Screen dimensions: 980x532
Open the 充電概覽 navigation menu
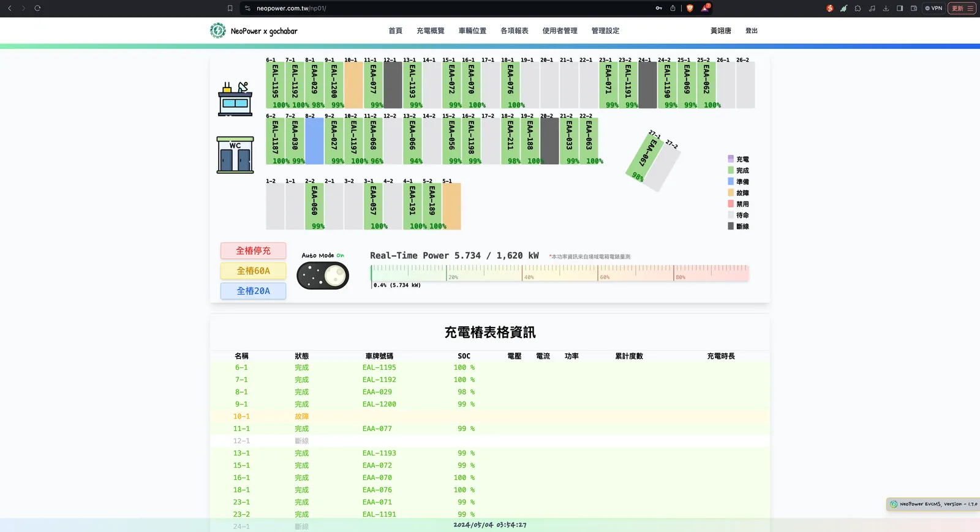click(x=431, y=31)
